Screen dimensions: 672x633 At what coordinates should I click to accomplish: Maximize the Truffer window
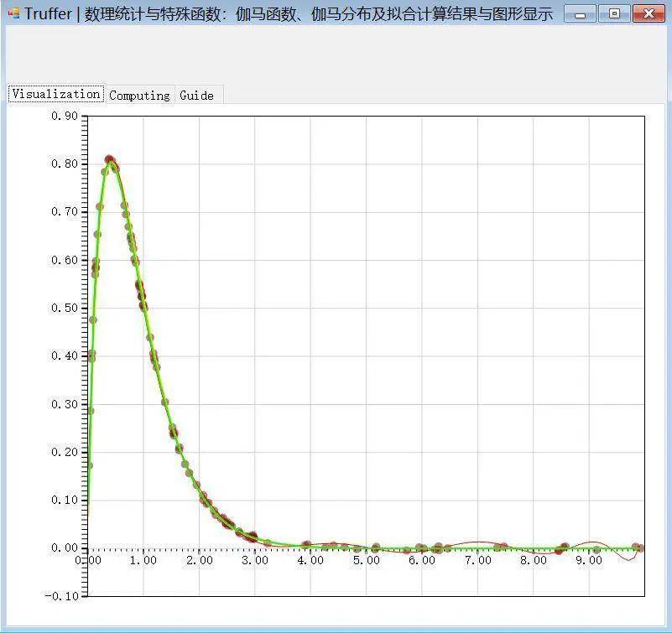click(614, 14)
